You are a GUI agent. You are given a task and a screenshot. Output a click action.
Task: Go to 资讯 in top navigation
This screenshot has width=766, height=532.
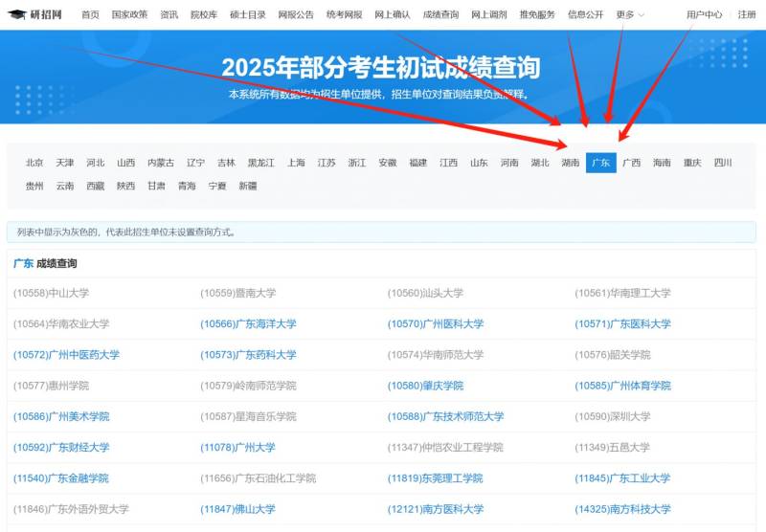[x=169, y=14]
